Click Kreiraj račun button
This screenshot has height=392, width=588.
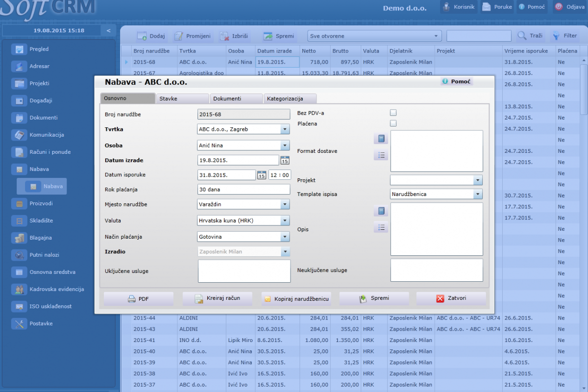218,298
